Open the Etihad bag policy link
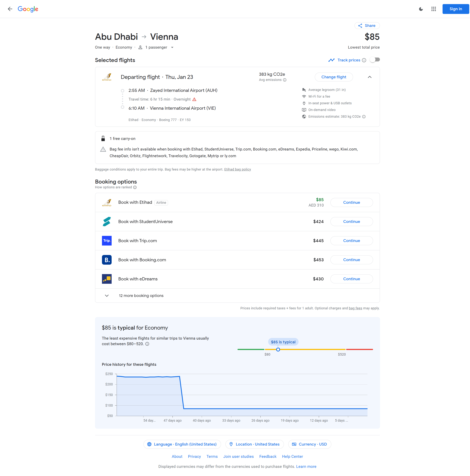 coord(237,169)
